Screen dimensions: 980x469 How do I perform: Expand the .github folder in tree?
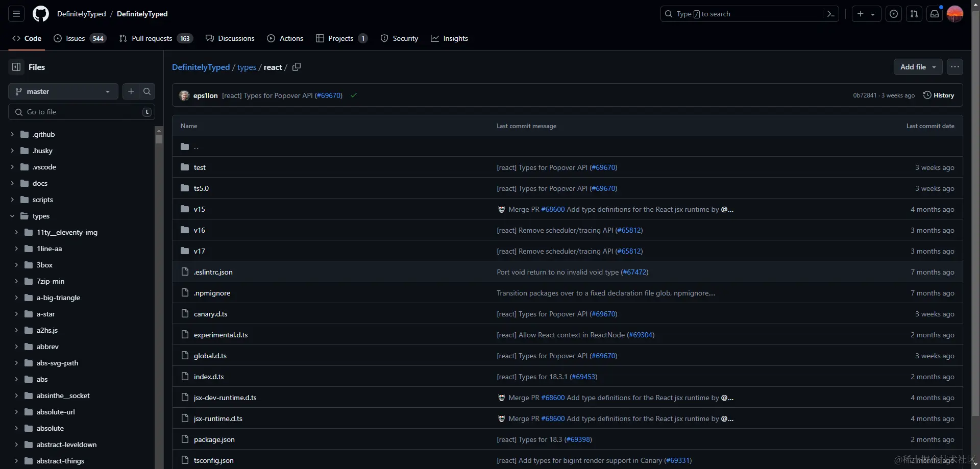(x=12, y=134)
